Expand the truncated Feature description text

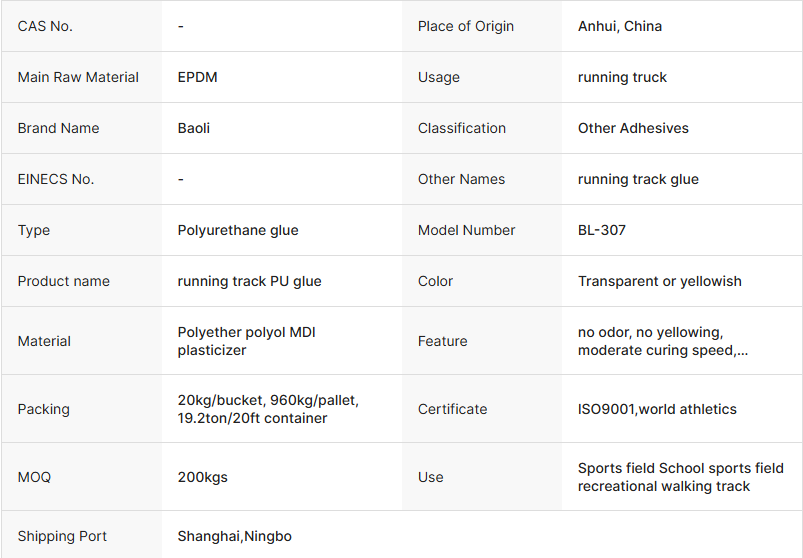coord(663,350)
